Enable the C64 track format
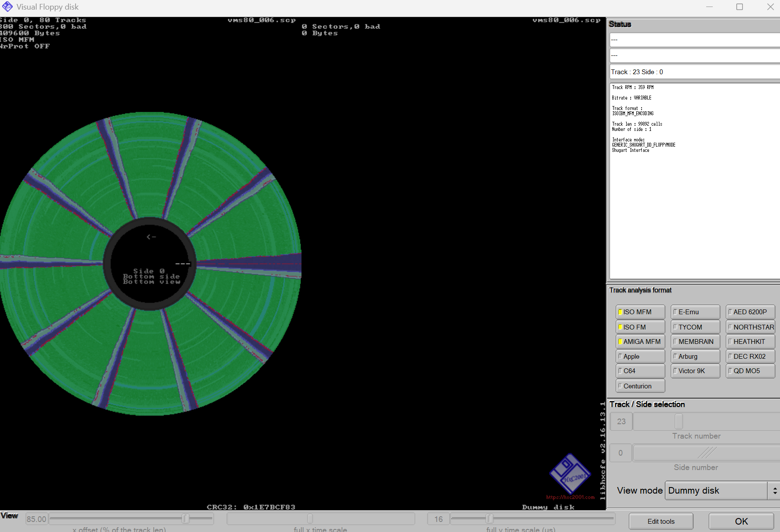The image size is (780, 532). point(640,371)
